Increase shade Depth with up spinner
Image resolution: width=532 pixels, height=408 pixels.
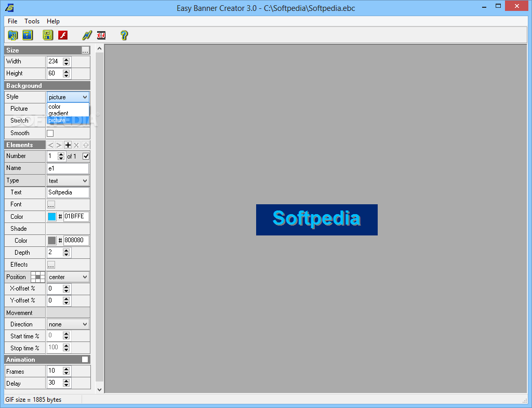(66, 251)
